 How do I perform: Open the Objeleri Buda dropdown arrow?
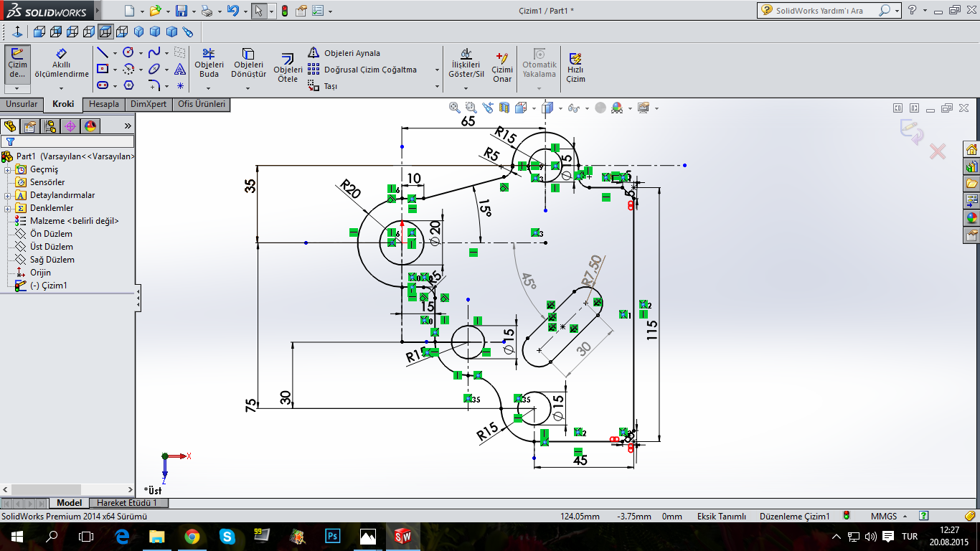click(x=209, y=88)
